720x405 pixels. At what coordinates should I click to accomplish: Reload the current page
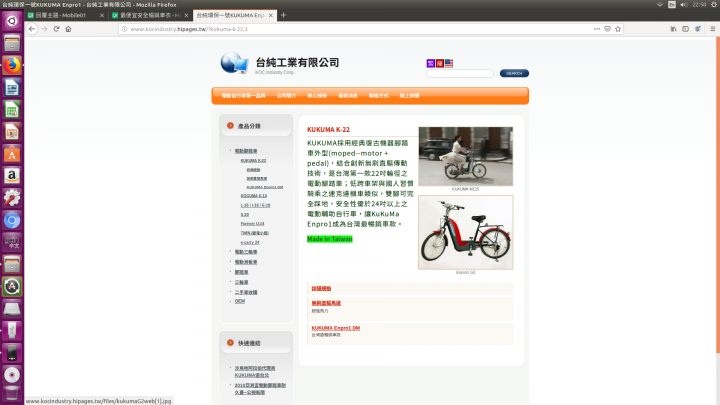(x=56, y=29)
